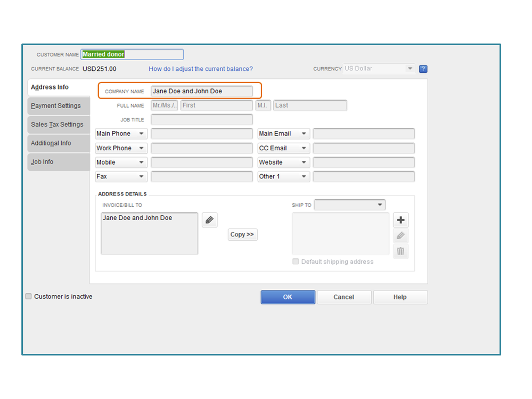Open 'How do I adjust the current balance?' link
The height and width of the screenshot is (399, 532).
(201, 69)
